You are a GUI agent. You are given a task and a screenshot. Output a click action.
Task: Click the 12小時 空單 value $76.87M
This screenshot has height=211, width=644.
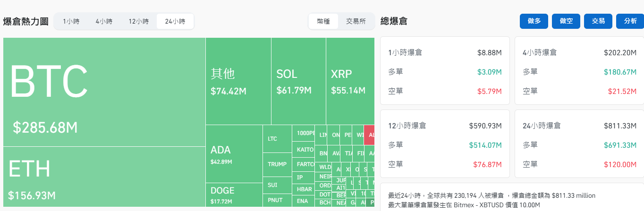point(488,165)
